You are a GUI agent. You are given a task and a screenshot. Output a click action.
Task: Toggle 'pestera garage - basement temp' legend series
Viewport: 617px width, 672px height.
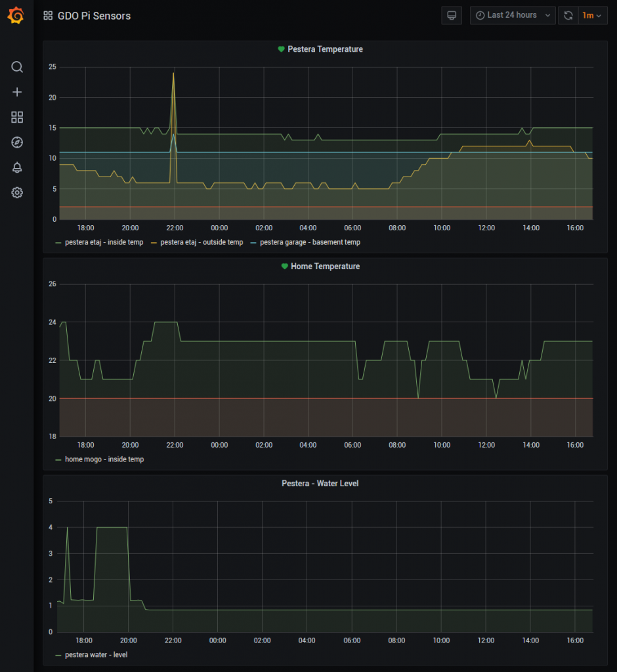coord(310,242)
